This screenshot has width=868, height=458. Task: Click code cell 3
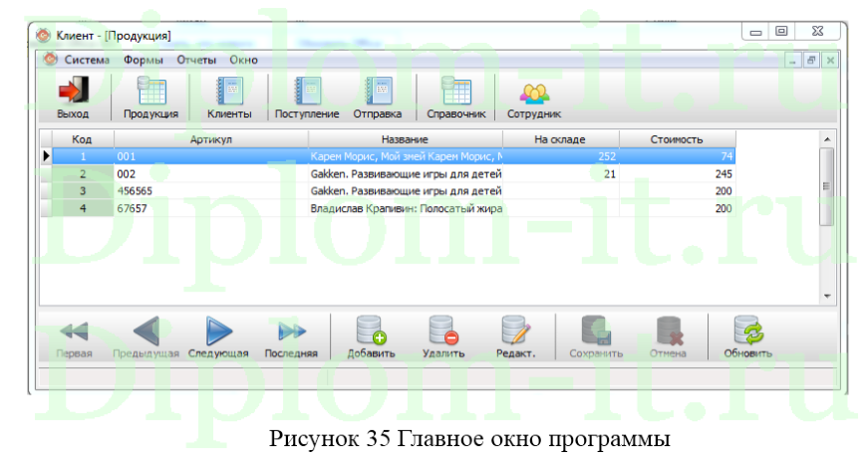[83, 191]
